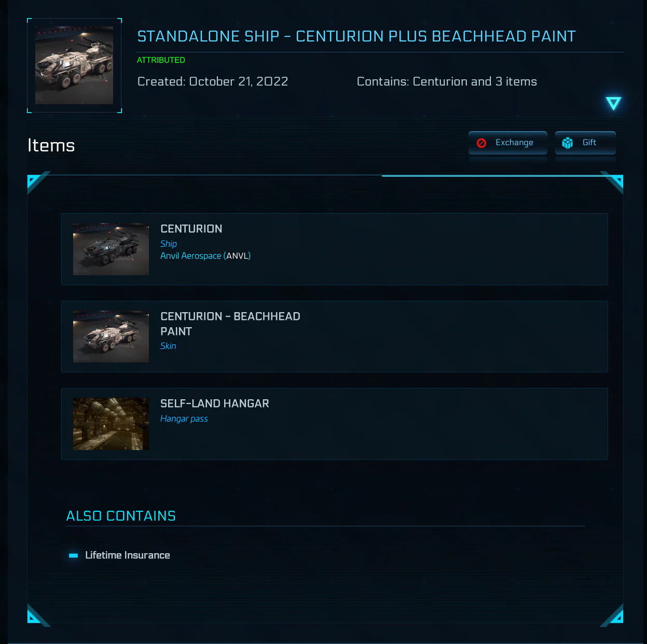Open the Centurion ship thumbnail
This screenshot has height=644, width=647.
pos(111,249)
